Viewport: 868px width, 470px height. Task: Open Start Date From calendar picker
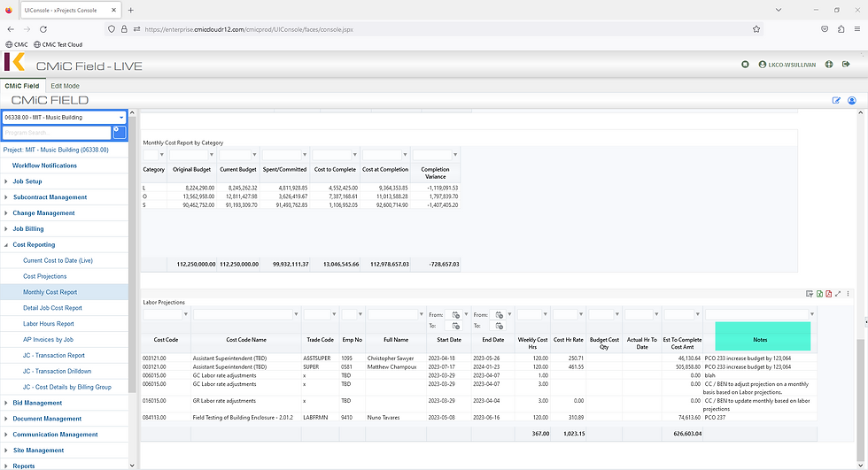(x=455, y=314)
